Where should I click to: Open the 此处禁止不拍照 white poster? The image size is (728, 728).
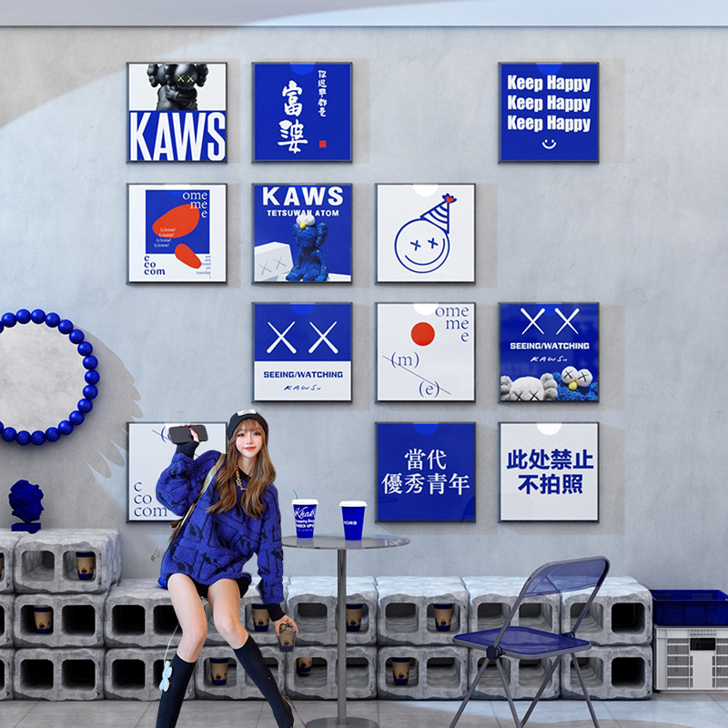coord(549,471)
